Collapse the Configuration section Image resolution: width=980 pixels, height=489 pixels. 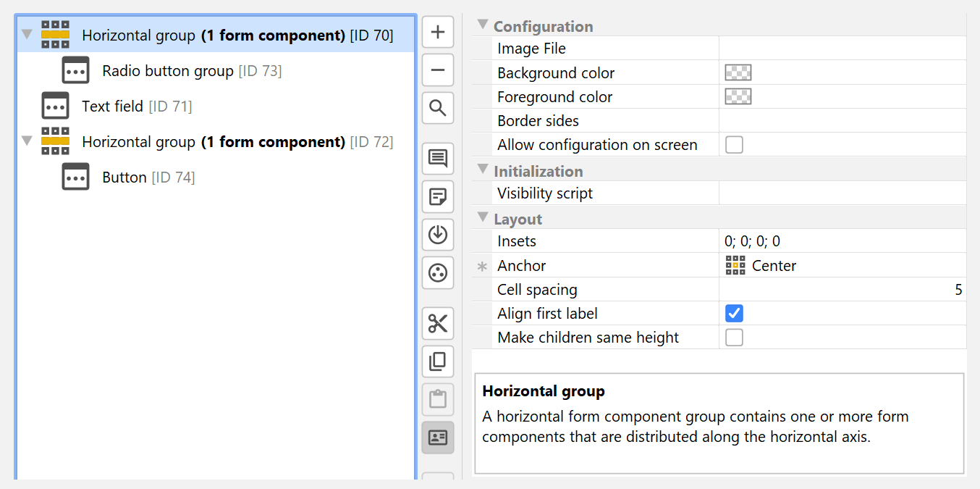coord(483,25)
